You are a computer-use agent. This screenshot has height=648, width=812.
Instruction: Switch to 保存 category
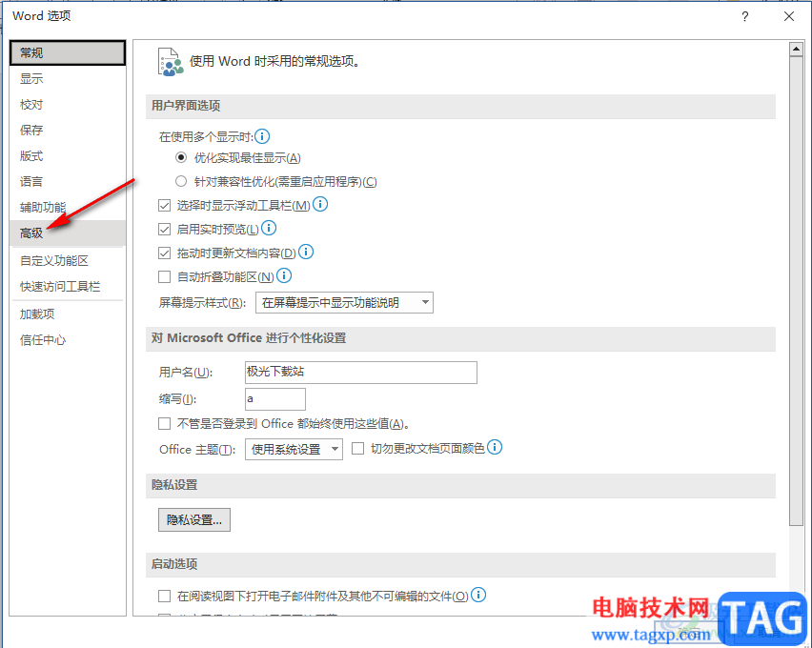tap(68, 130)
